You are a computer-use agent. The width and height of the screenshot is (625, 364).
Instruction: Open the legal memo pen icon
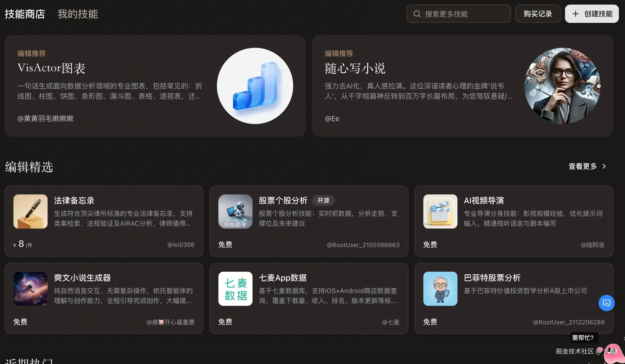point(31,211)
